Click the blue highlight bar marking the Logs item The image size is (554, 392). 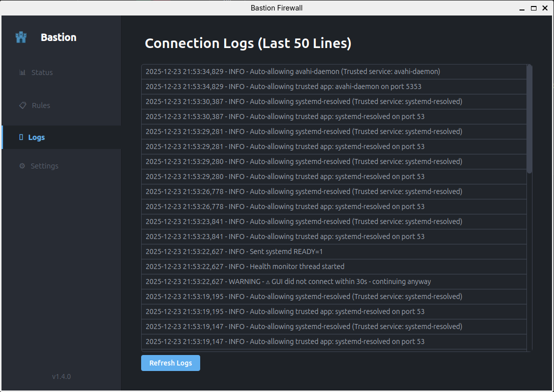click(1, 137)
